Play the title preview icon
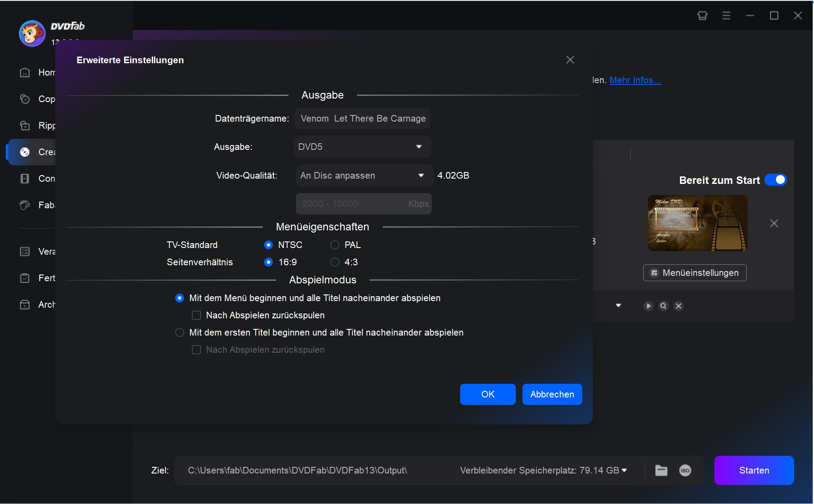814x504 pixels. (649, 306)
